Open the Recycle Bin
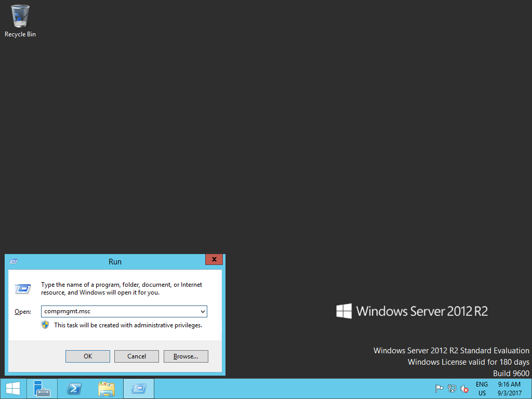The height and width of the screenshot is (399, 532). (20, 16)
